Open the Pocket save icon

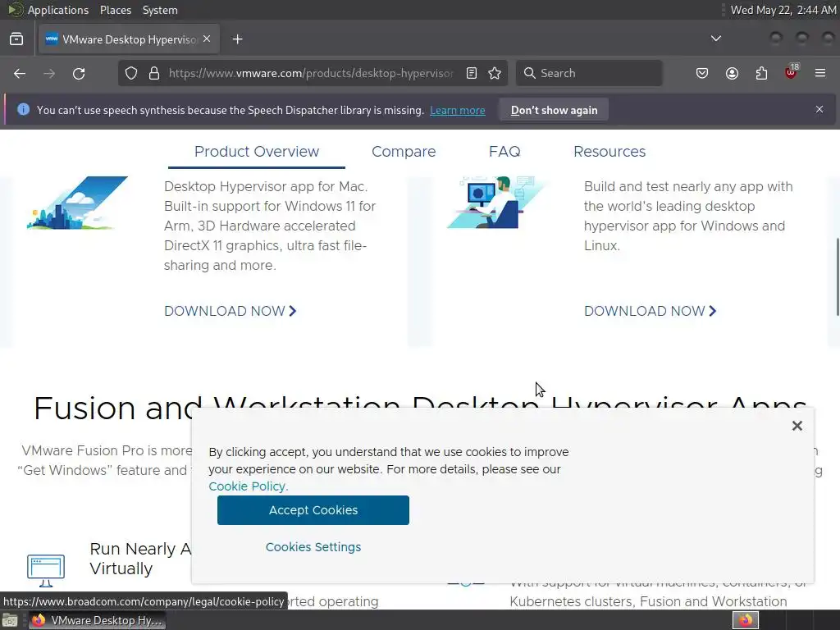[x=702, y=73]
